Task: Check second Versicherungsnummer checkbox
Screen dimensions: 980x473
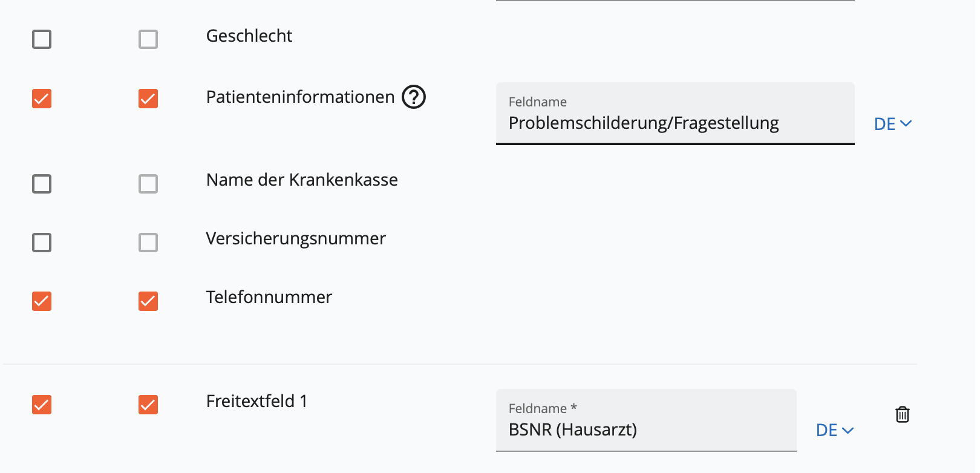Action: [148, 243]
